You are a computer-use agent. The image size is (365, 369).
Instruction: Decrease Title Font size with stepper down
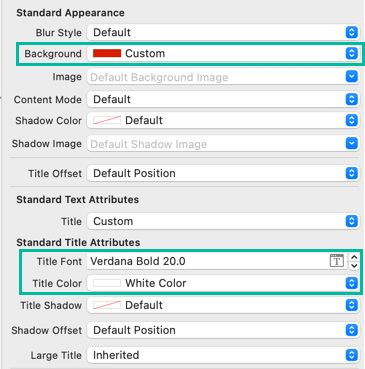pos(354,266)
